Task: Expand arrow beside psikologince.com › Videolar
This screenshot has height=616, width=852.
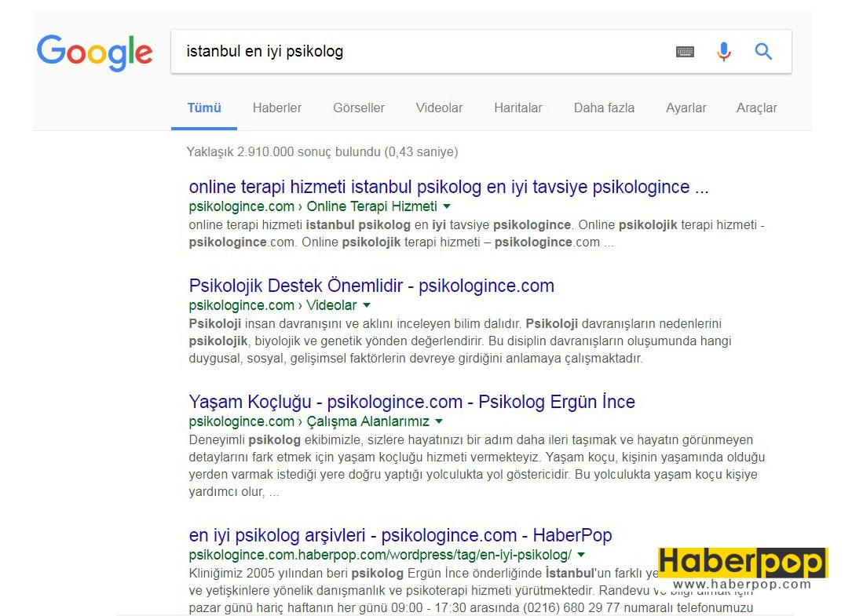Action: [367, 305]
